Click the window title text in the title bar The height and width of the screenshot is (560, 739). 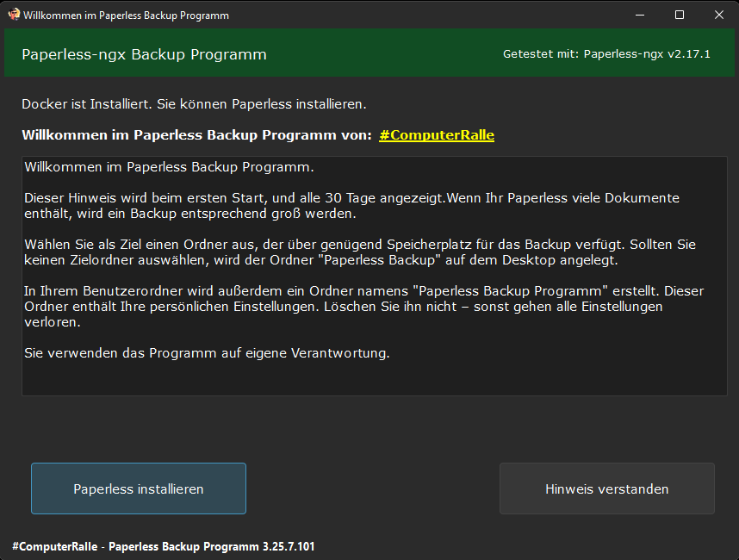(x=126, y=16)
